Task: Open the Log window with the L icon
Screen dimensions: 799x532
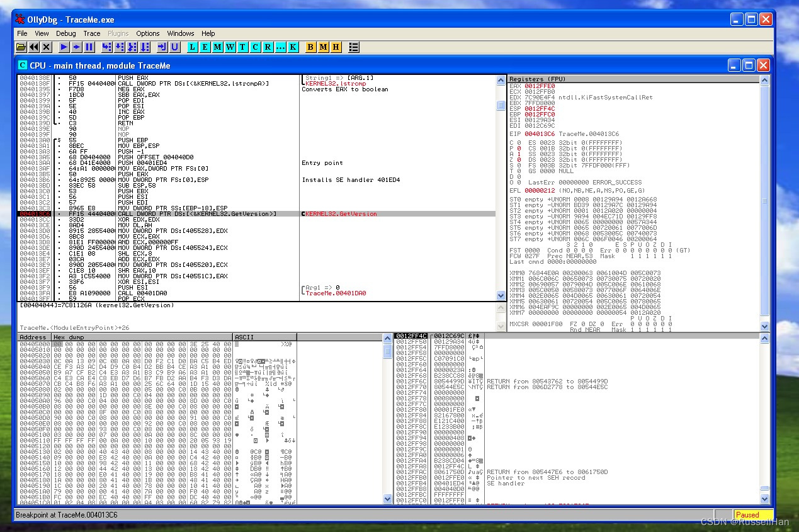Action: (193, 47)
